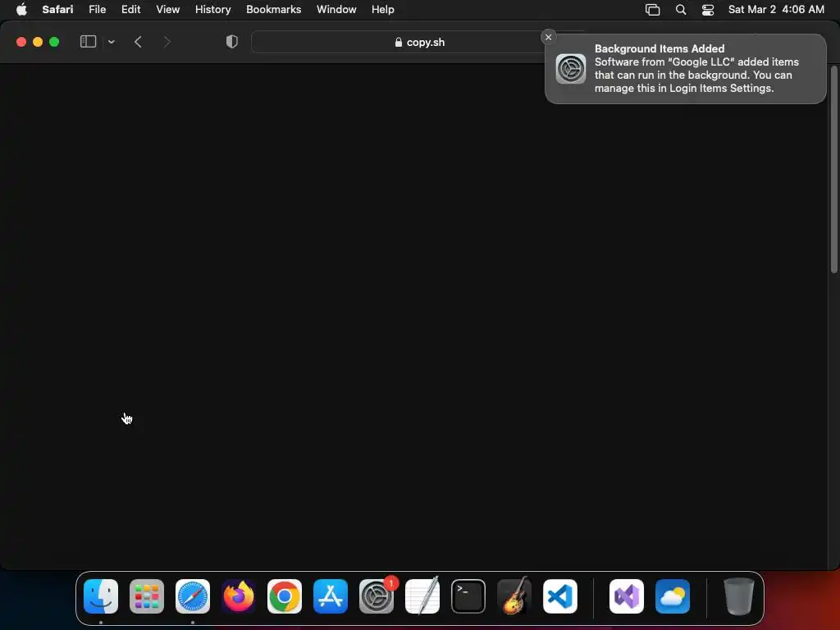This screenshot has height=630, width=840.
Task: Launch Firefox from the Dock
Action: [239, 596]
